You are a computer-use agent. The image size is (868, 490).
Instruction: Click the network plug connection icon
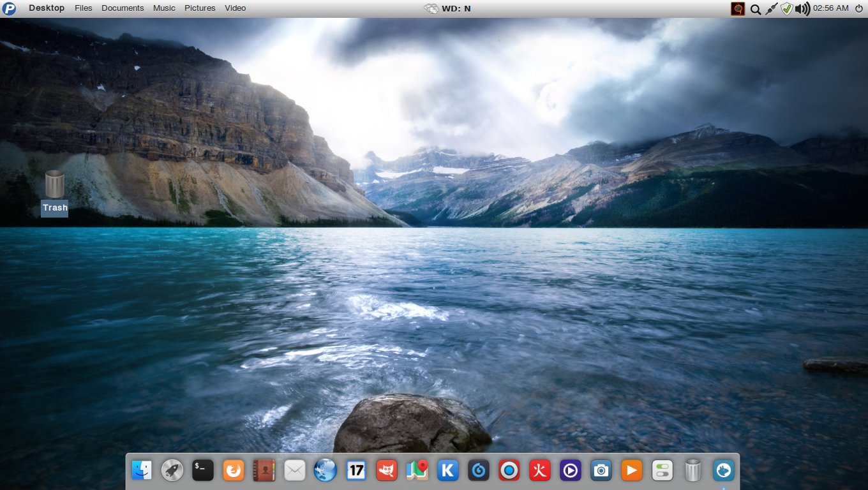click(x=771, y=9)
